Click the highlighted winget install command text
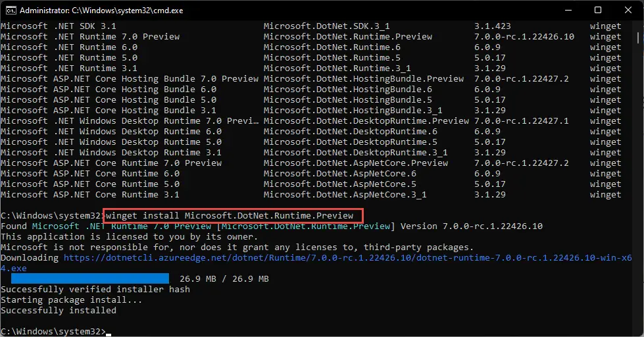This screenshot has height=337, width=644. click(230, 216)
